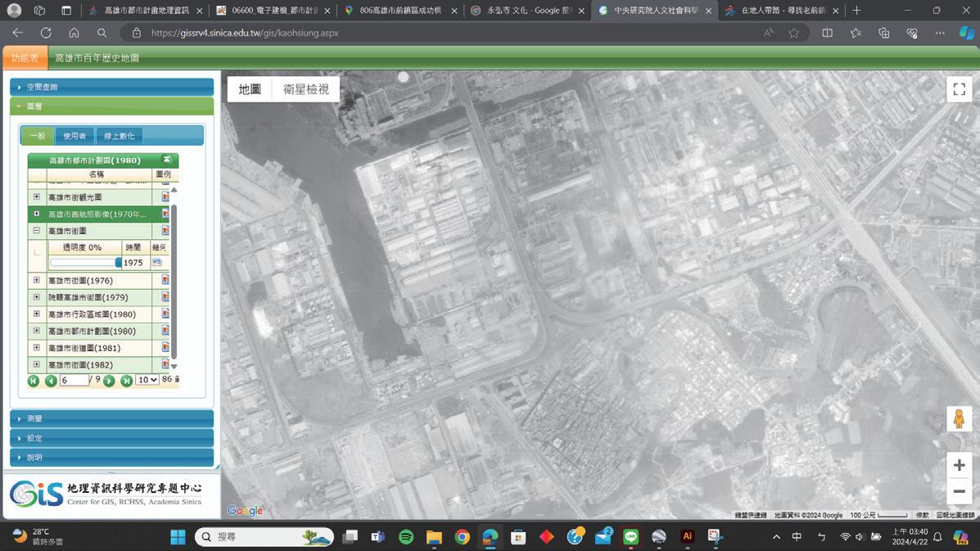Open browser Collections
This screenshot has height=551, width=980.
click(883, 33)
